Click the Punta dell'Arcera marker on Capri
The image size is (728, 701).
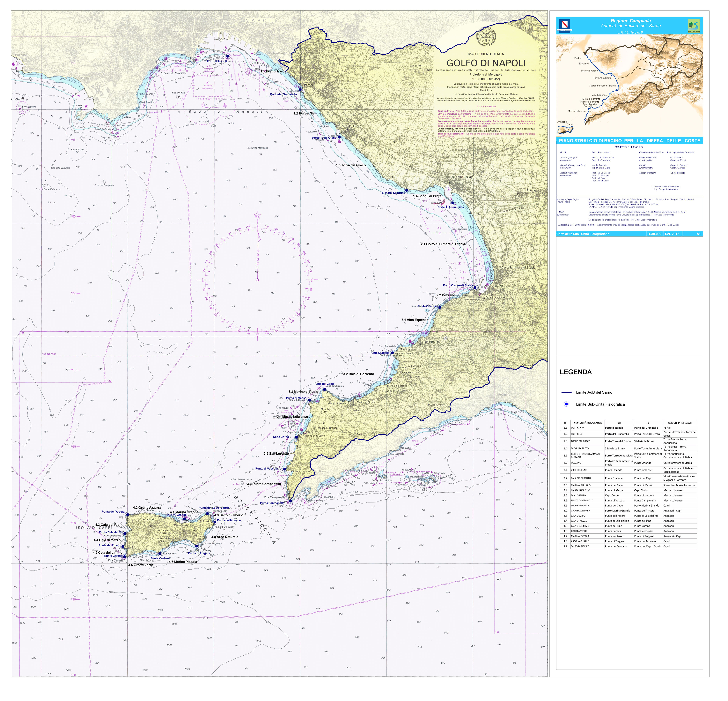point(127,514)
